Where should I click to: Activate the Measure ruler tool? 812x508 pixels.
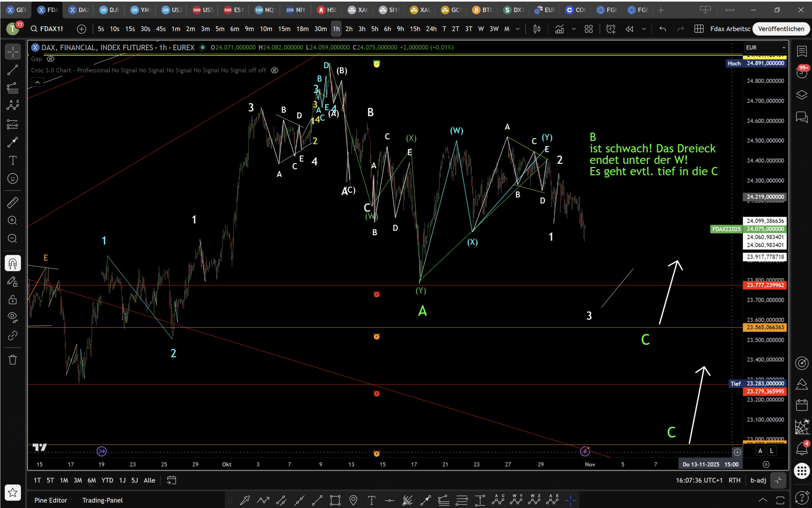[12, 202]
